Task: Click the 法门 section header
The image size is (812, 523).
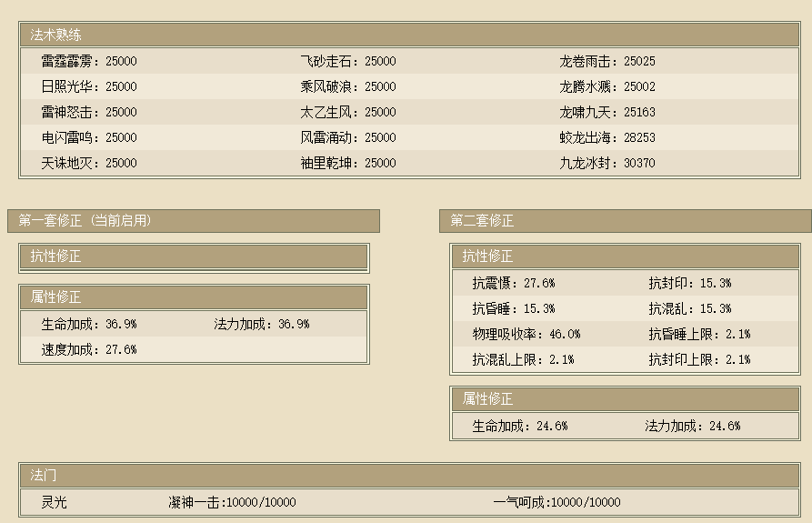Action: [x=44, y=475]
